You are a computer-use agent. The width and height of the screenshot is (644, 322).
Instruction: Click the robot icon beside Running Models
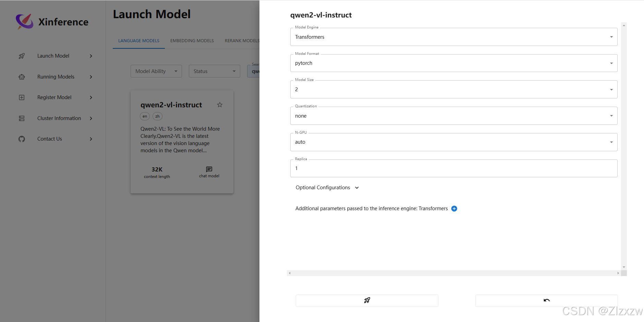coord(22,77)
